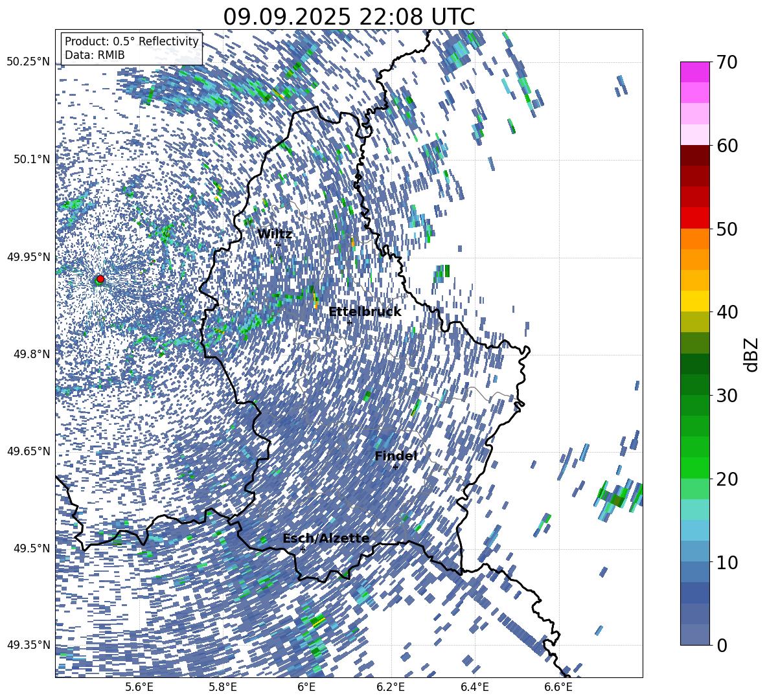The width and height of the screenshot is (767, 700).
Task: Click the magenta swatch at top of colorbar
Action: point(695,72)
